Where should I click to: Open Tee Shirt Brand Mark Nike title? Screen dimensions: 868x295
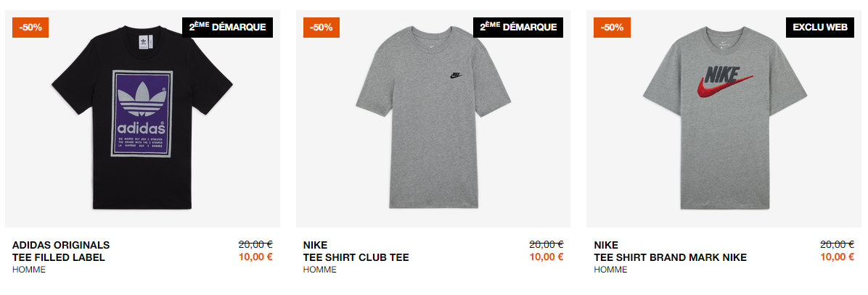click(x=671, y=257)
